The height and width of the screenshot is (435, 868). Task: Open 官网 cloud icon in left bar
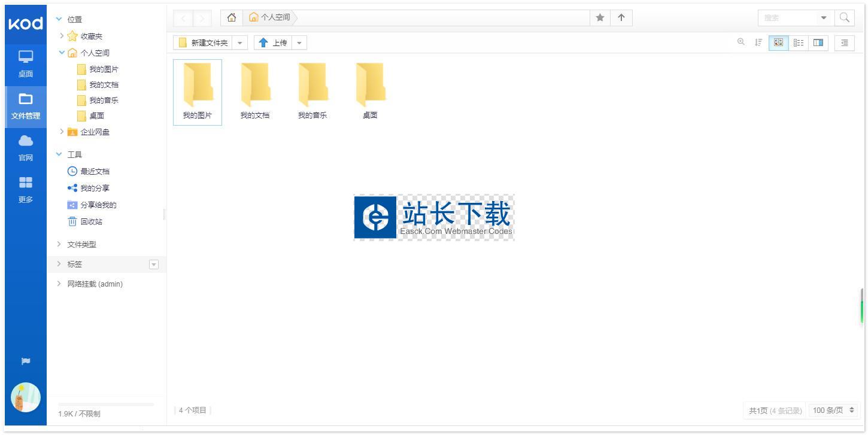(x=25, y=148)
